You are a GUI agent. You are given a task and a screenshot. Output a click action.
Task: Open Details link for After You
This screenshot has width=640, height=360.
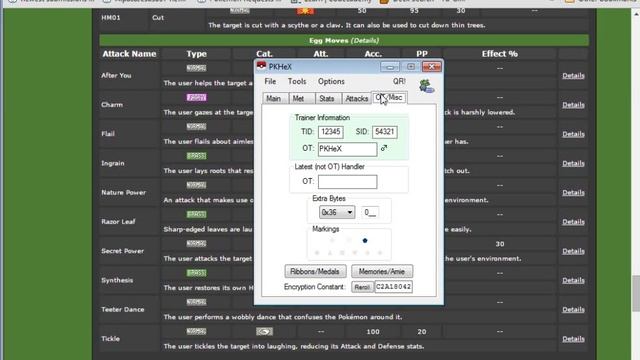click(x=573, y=76)
